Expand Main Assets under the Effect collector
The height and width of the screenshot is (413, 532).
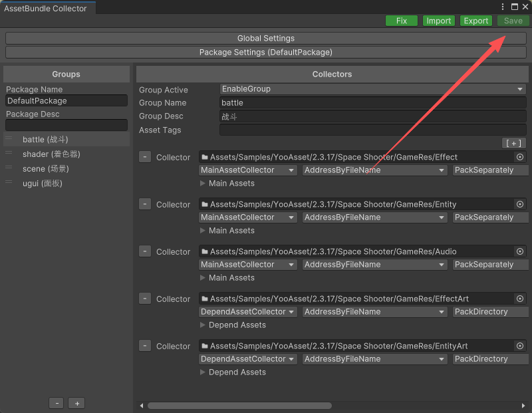pos(203,184)
